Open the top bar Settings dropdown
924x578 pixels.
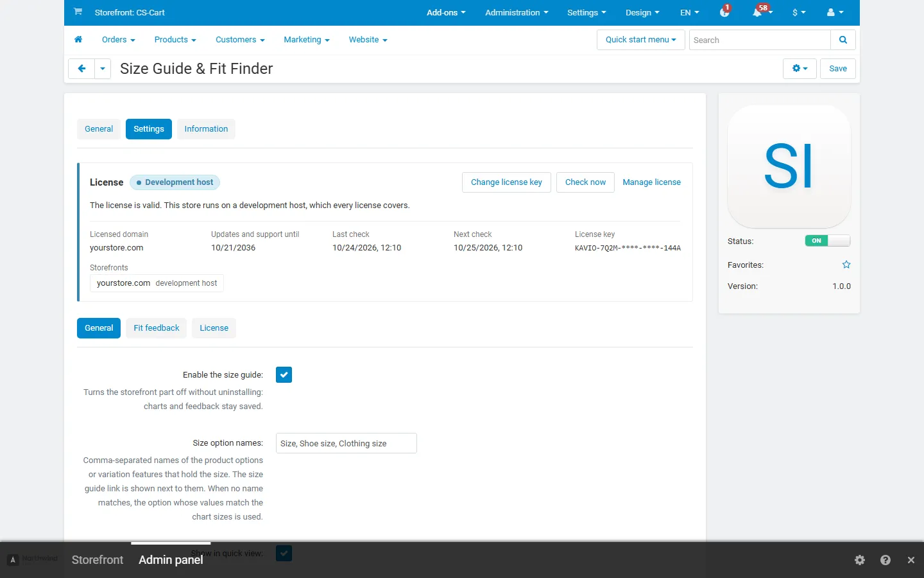click(586, 12)
